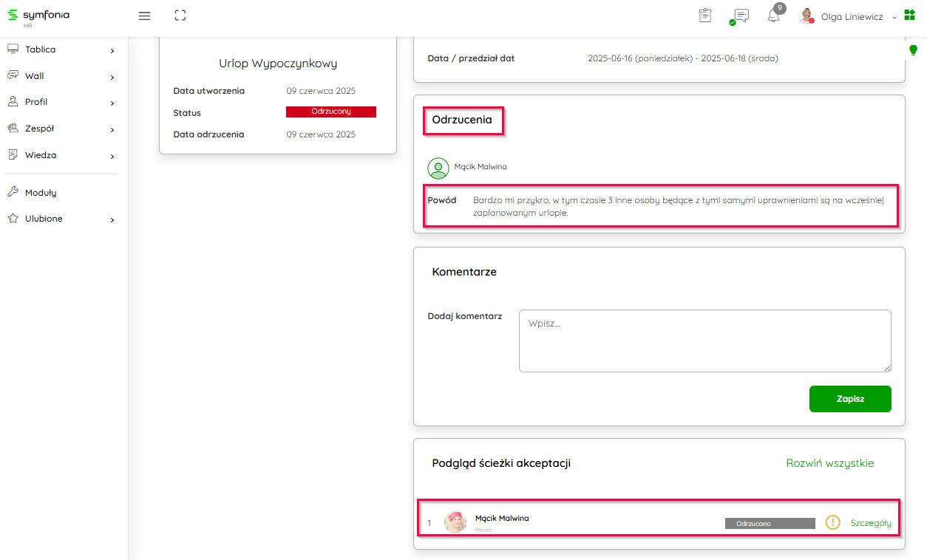
Task: Click the Rozwiń wszystkie link
Action: click(829, 463)
